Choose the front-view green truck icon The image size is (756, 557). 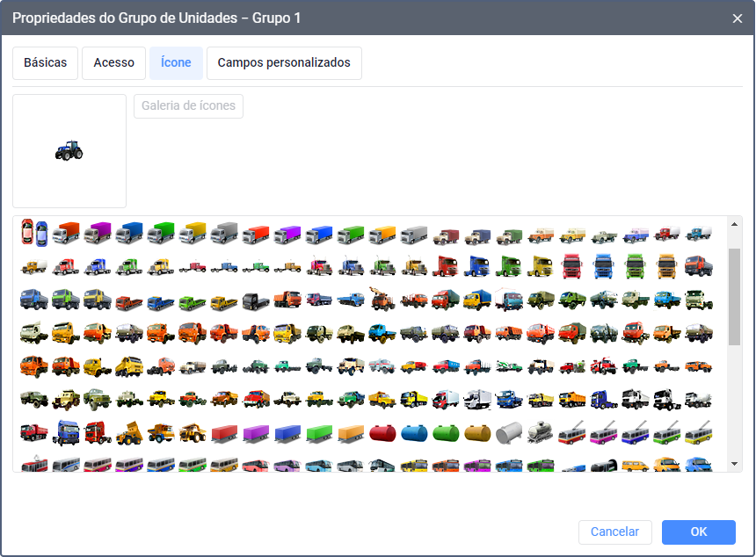coord(636,266)
